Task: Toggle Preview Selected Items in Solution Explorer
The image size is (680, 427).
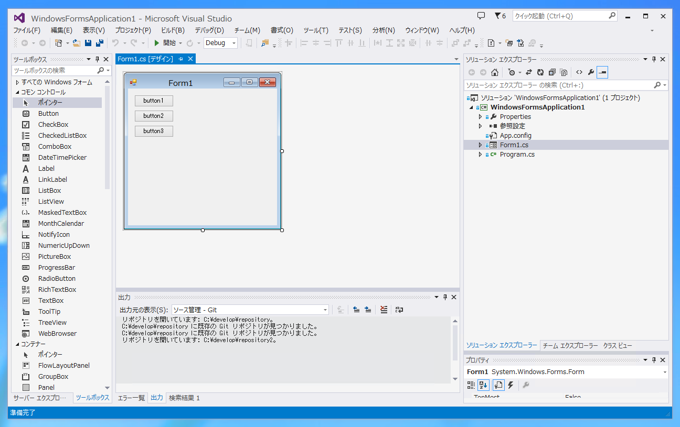Action: (602, 72)
